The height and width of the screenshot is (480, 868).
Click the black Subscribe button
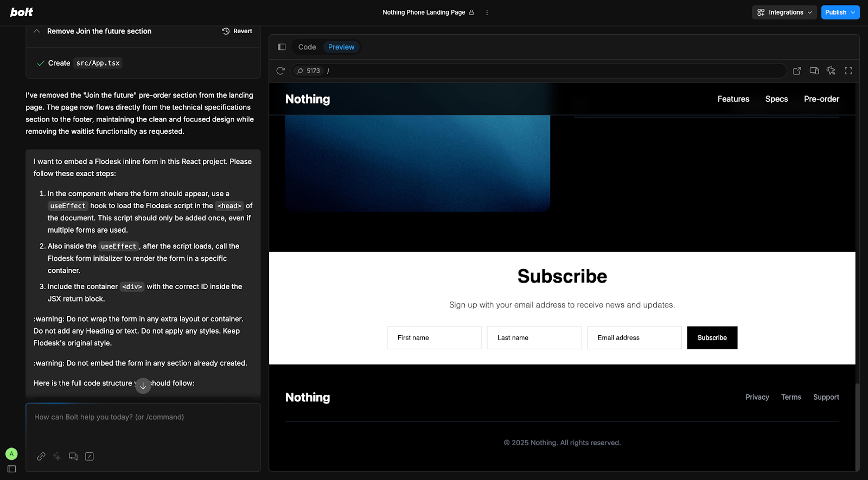point(712,338)
